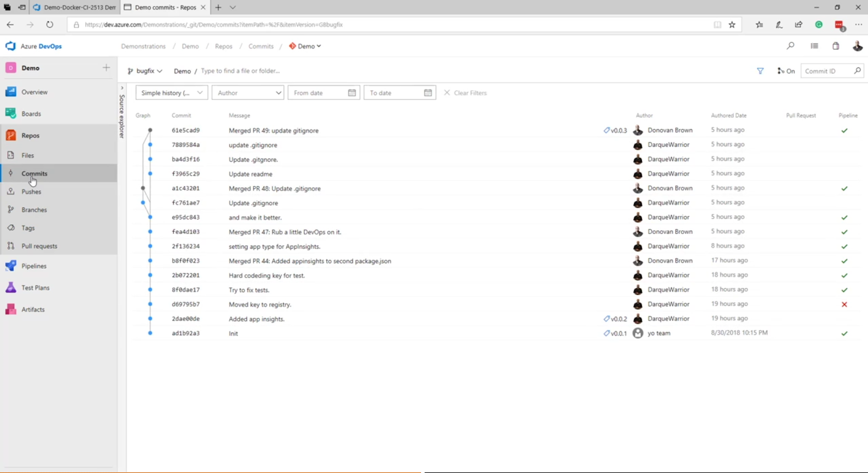
Task: Open the Demonstrations breadcrumb link
Action: pyautogui.click(x=143, y=46)
